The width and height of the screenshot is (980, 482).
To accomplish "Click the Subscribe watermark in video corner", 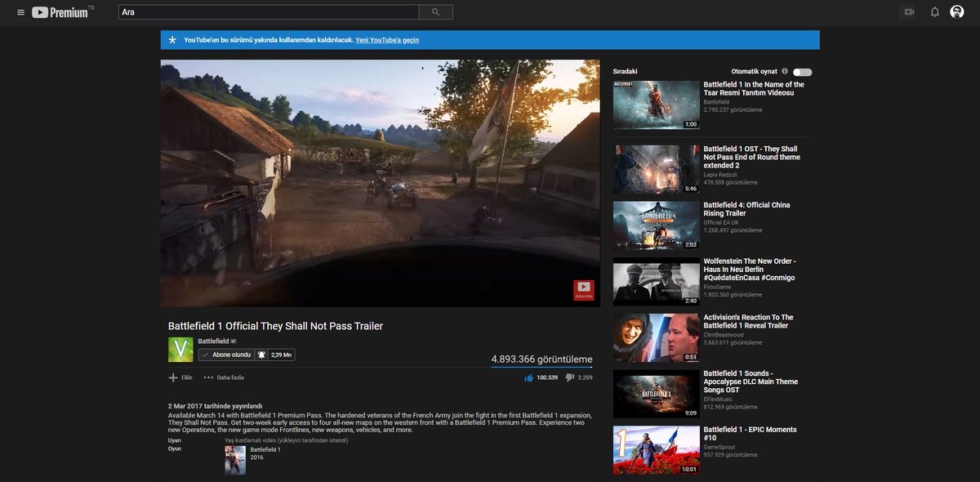I will coord(583,290).
